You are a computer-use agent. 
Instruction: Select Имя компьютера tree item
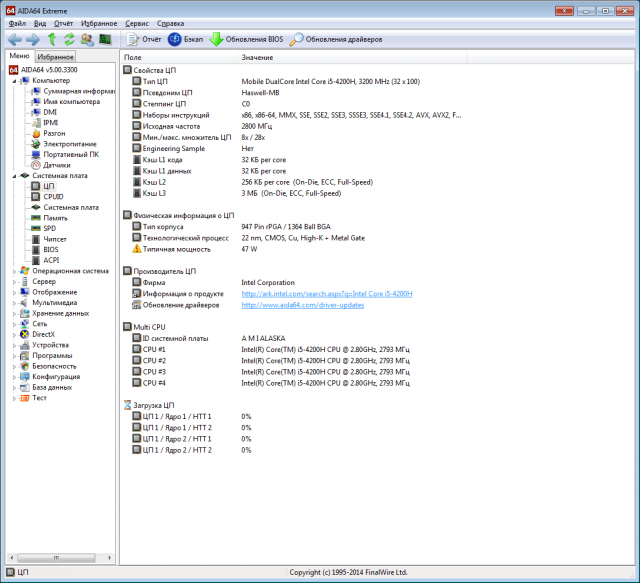coord(66,102)
